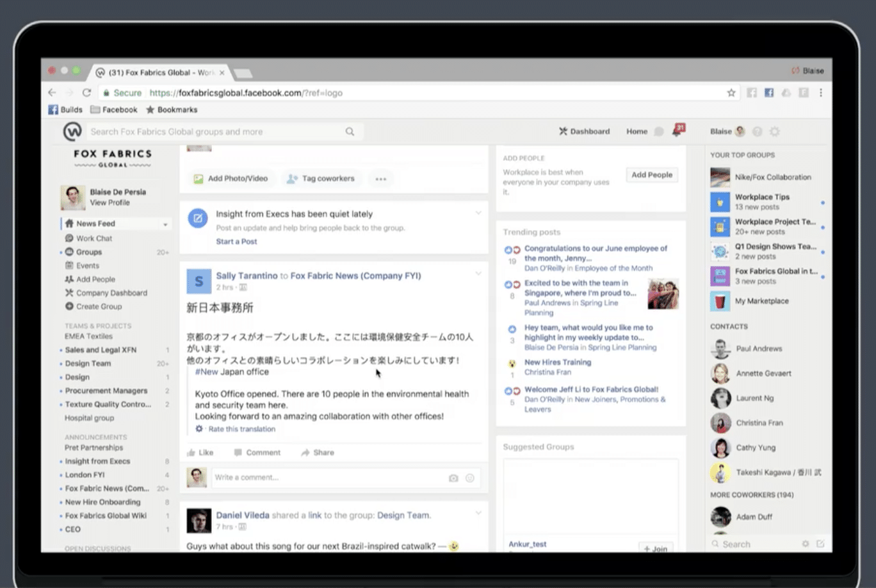The image size is (876, 588).
Task: Open the Bookmarks star shortcut
Action: [172, 110]
